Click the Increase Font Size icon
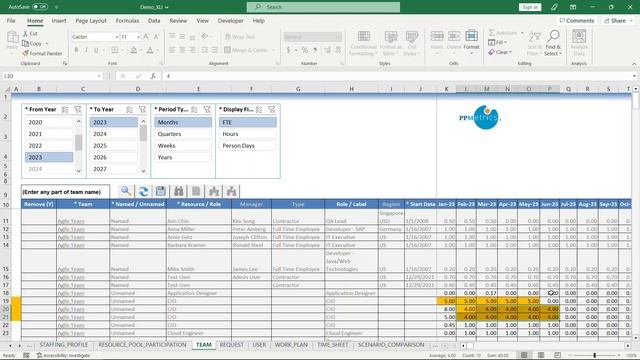640x360 pixels. [146, 37]
